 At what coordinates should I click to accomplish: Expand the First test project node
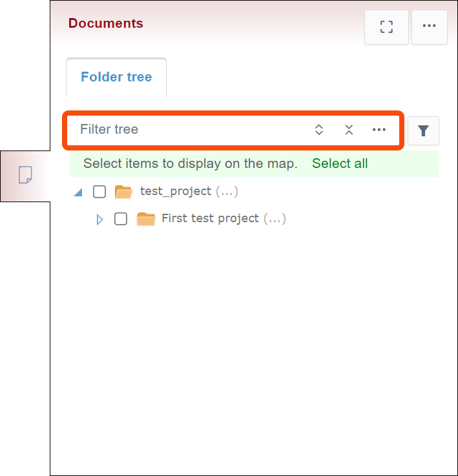click(x=99, y=220)
